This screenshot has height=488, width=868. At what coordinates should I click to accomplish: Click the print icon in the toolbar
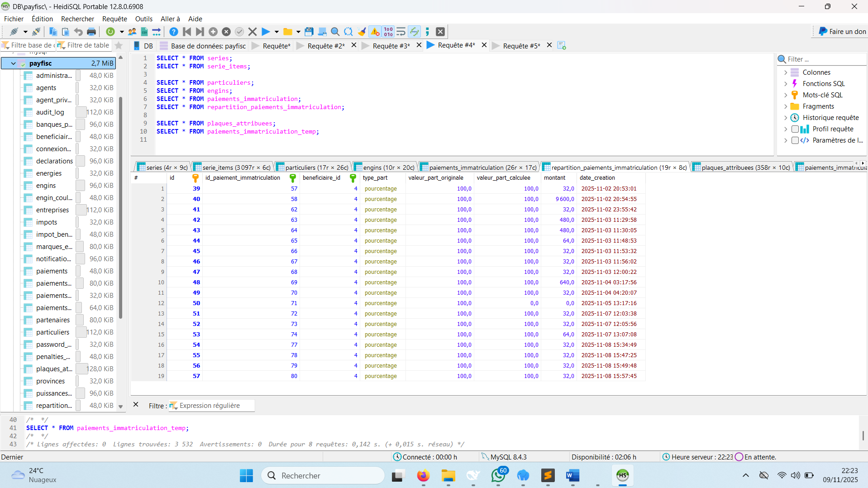coord(91,32)
